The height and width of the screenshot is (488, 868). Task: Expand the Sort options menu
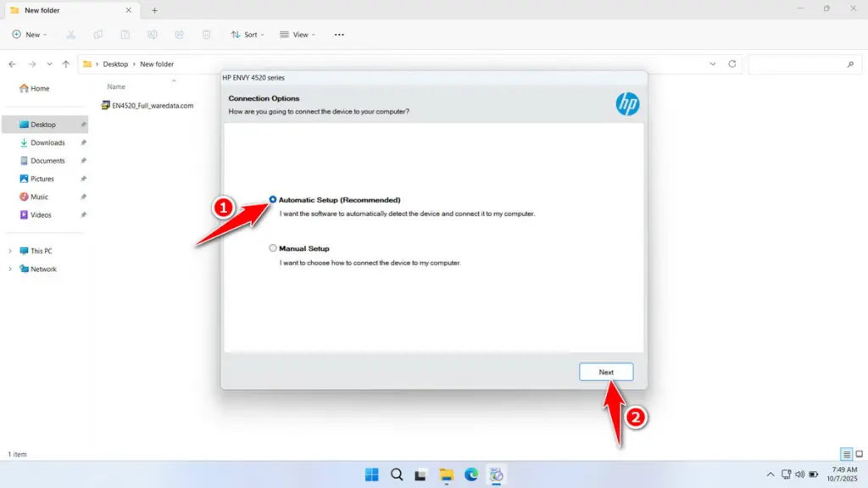tap(247, 35)
